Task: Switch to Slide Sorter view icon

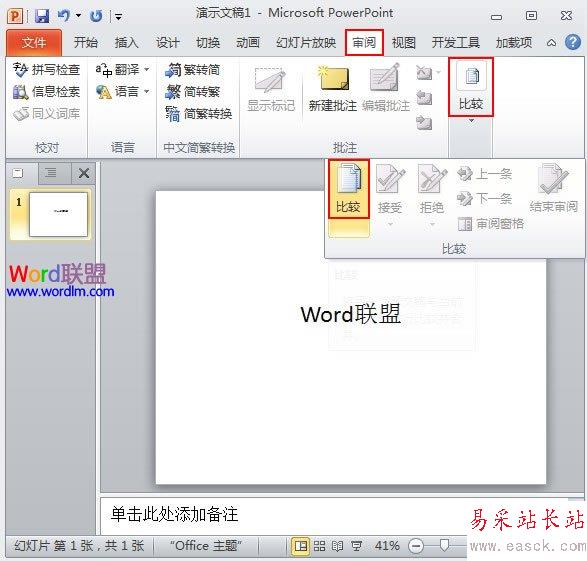Action: click(319, 546)
